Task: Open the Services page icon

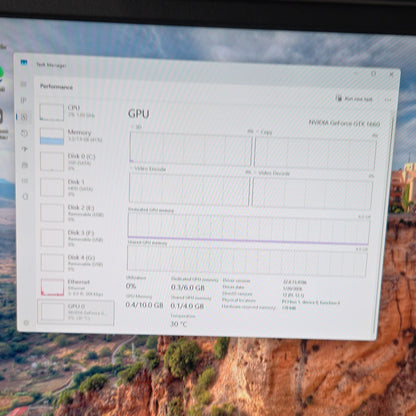Action: point(25,196)
